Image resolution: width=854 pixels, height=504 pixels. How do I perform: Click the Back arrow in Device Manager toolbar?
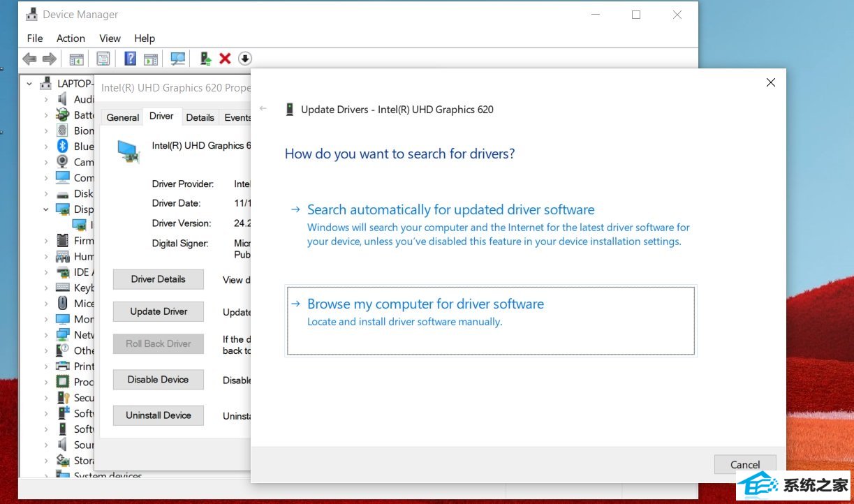coord(29,59)
